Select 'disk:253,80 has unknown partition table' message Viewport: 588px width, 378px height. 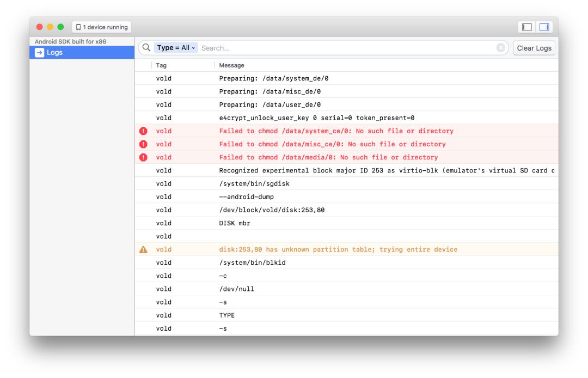(338, 250)
